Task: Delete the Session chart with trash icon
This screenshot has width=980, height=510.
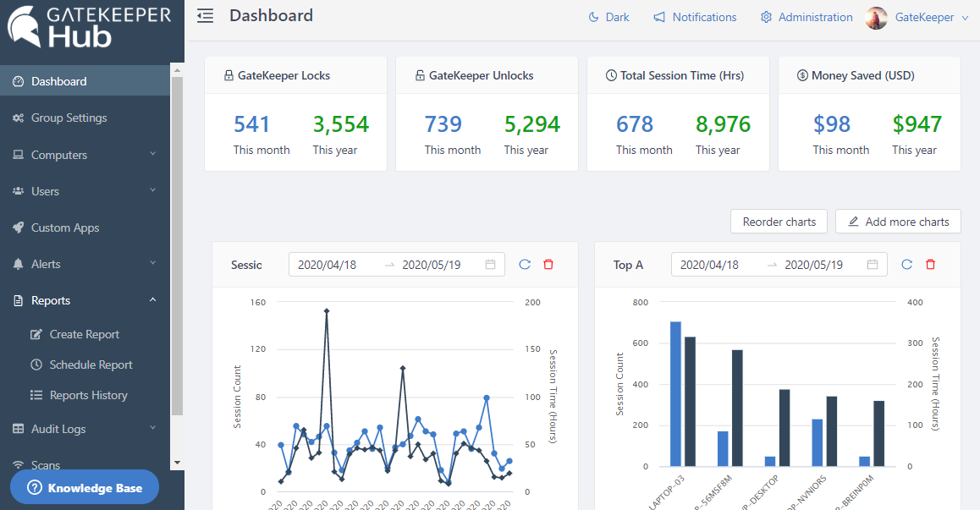Action: 548,265
